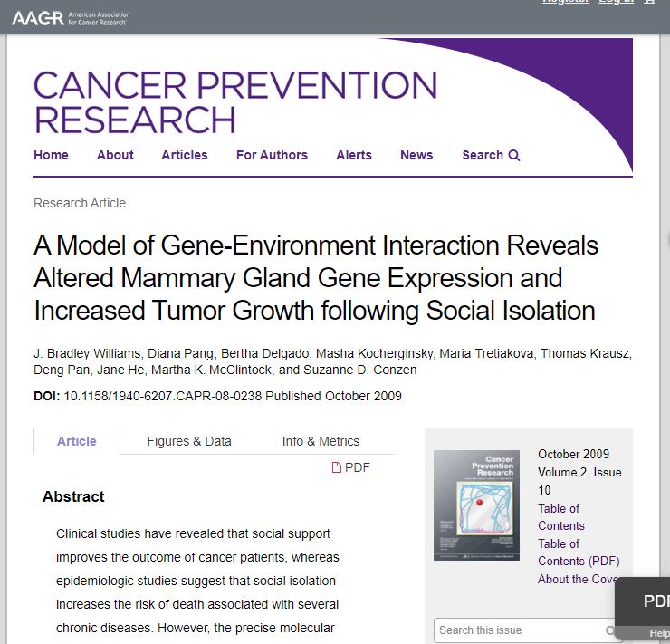
Task: Open the For Authors menu
Action: coord(272,155)
